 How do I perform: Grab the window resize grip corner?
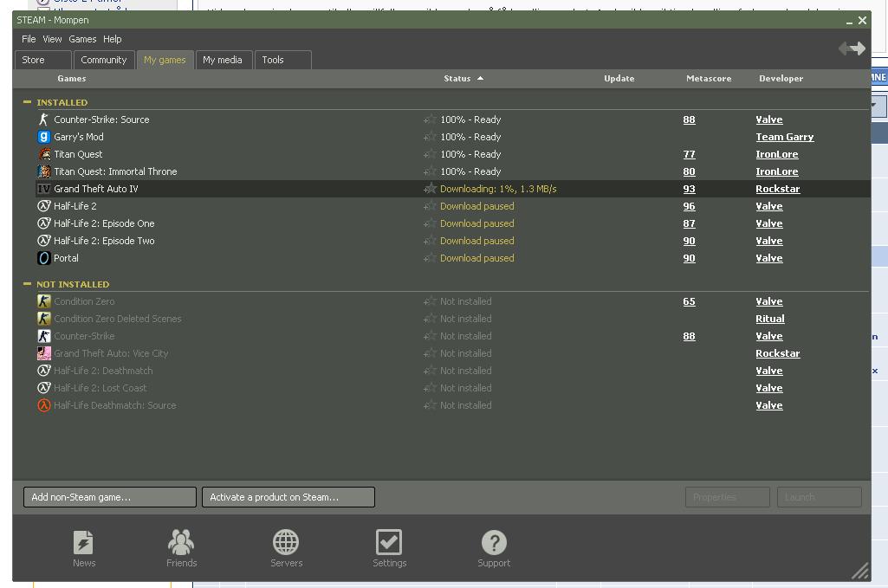pos(860,571)
